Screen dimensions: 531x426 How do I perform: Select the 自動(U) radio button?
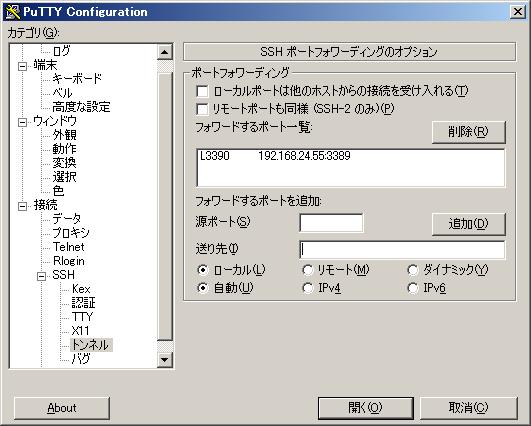(203, 288)
